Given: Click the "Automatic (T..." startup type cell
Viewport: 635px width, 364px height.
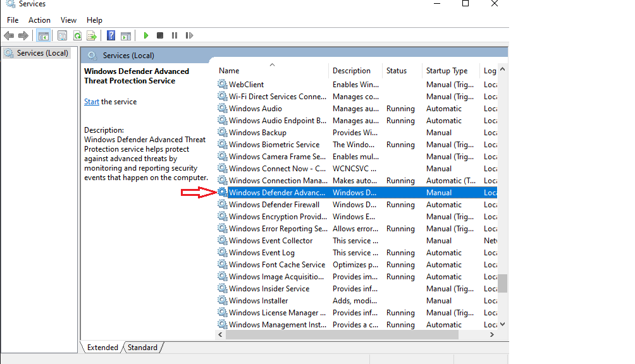Looking at the screenshot, I should [x=451, y=180].
